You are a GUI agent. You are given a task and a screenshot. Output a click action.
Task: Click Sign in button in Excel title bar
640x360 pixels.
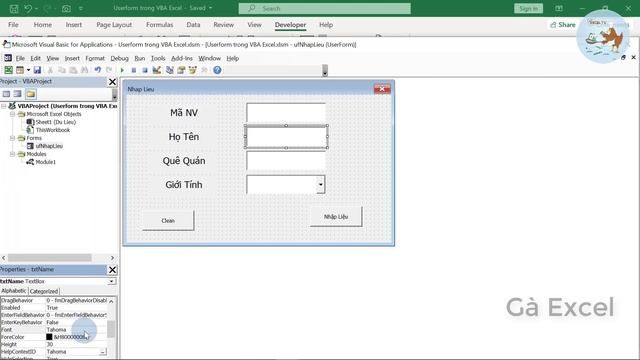pyautogui.click(x=529, y=9)
